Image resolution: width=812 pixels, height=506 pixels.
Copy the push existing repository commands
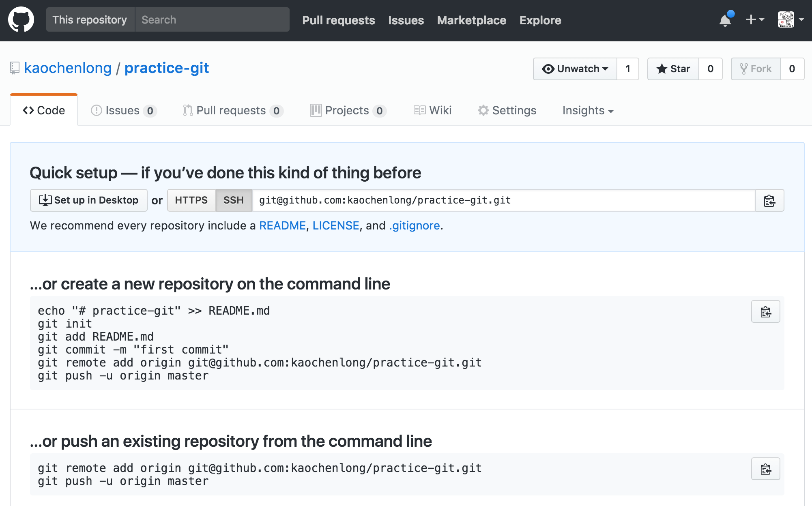[765, 469]
